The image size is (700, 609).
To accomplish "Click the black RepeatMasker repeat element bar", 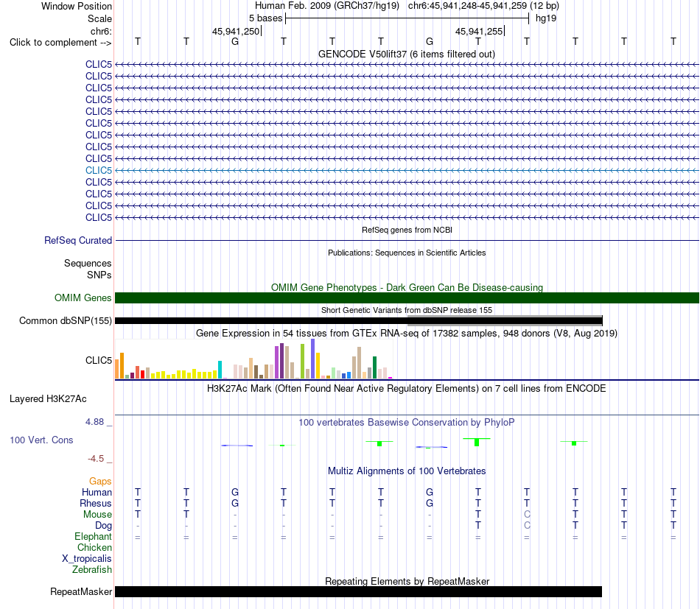I will 359,591.
